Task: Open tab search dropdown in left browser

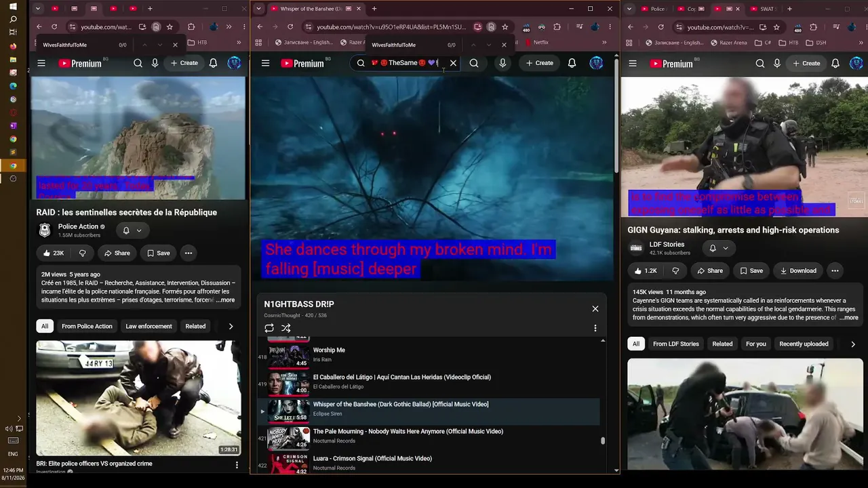Action: (x=37, y=9)
